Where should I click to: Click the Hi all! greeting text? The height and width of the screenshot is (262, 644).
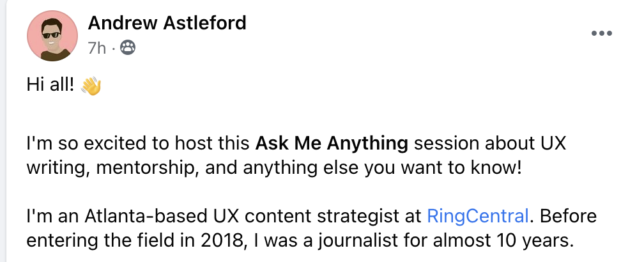point(50,85)
